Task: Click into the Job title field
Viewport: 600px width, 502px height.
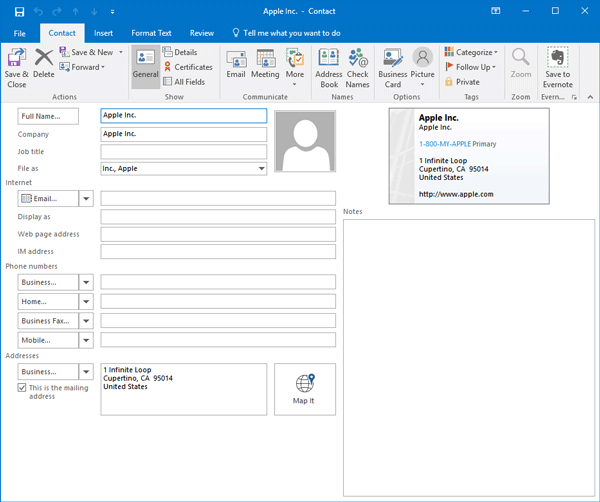Action: point(184,152)
